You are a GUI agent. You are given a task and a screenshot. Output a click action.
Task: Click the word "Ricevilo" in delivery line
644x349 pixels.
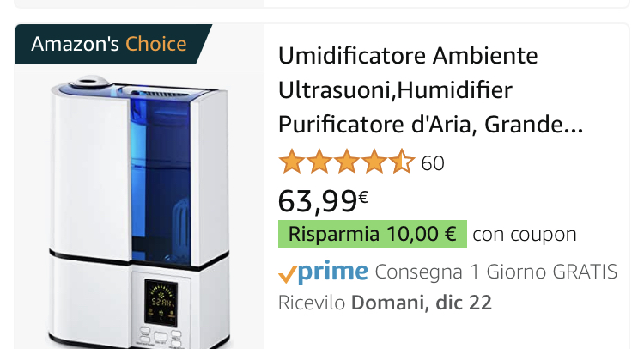[x=312, y=303]
